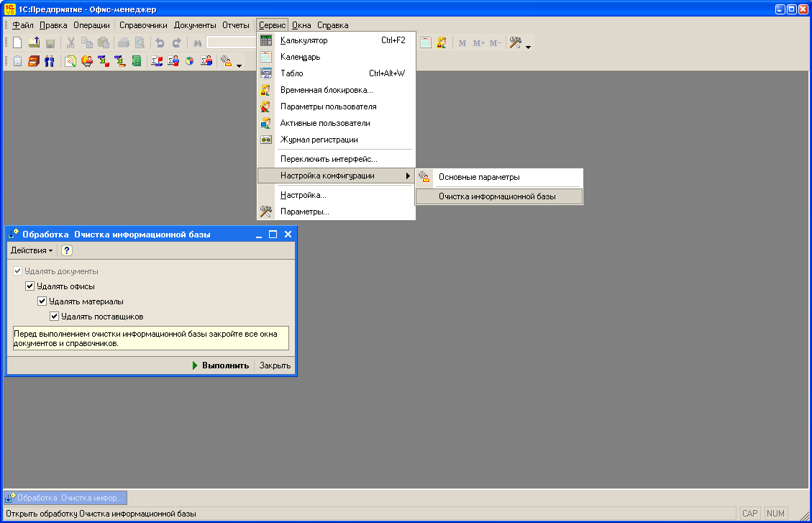Viewport: 812px width, 523px height.
Task: Click the two people suppliers icon
Action: [50, 61]
